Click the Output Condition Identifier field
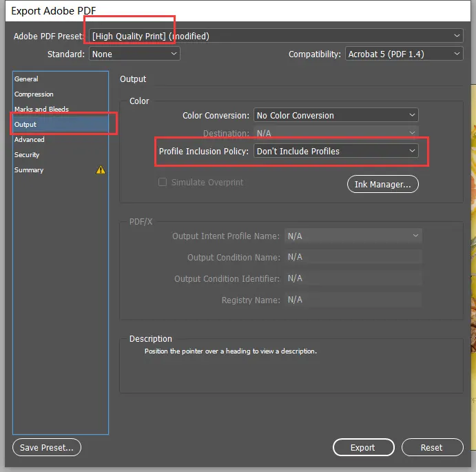 point(353,278)
